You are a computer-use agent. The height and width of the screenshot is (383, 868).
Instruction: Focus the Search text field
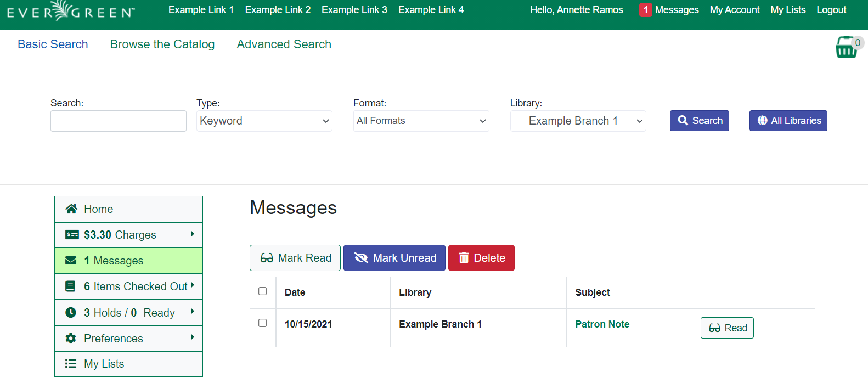(119, 121)
